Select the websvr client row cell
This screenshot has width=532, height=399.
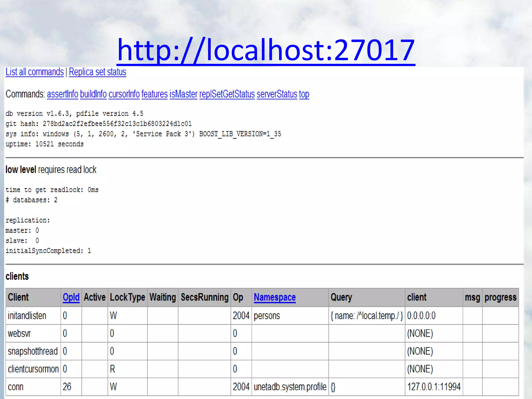point(19,333)
